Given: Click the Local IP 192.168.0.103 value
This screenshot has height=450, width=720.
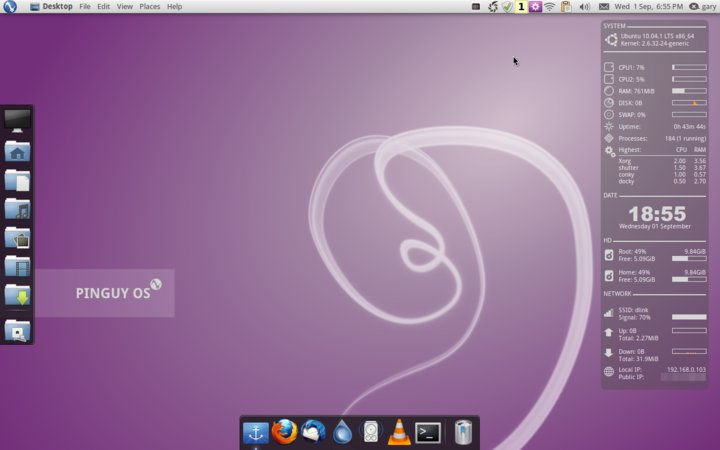Looking at the screenshot, I should (686, 370).
